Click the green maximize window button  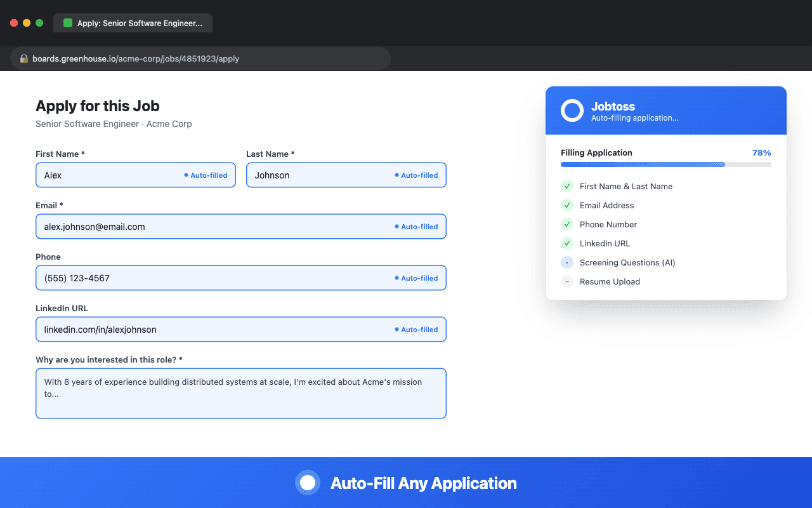coord(39,23)
